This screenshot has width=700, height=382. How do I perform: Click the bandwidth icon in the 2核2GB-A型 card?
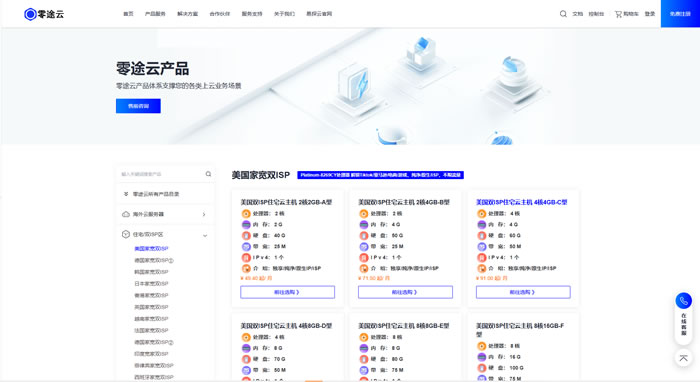(x=246, y=246)
